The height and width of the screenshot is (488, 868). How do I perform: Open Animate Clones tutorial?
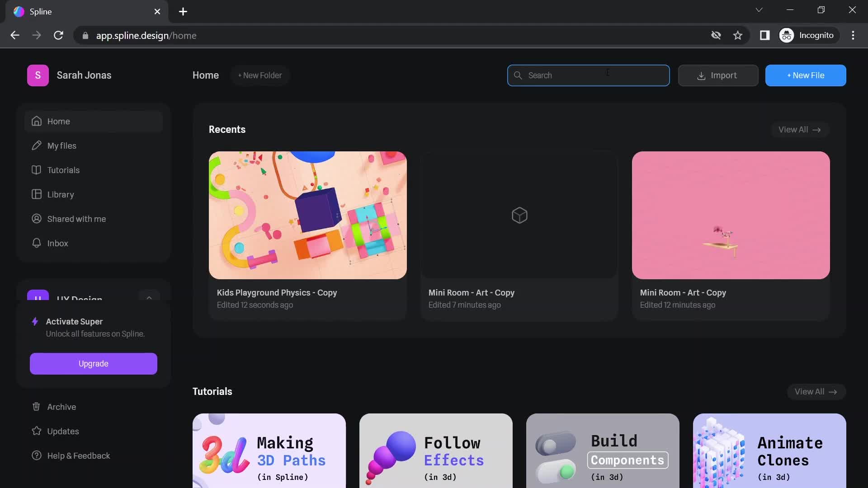769,450
